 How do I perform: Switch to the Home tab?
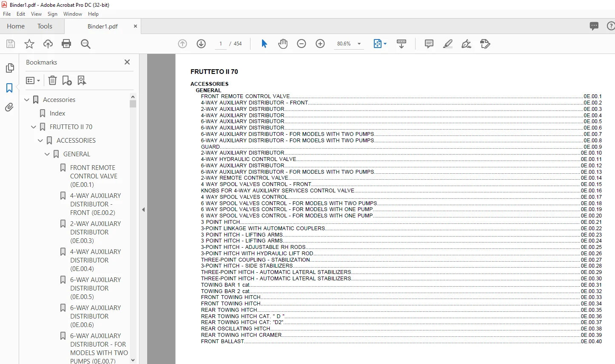coord(16,26)
